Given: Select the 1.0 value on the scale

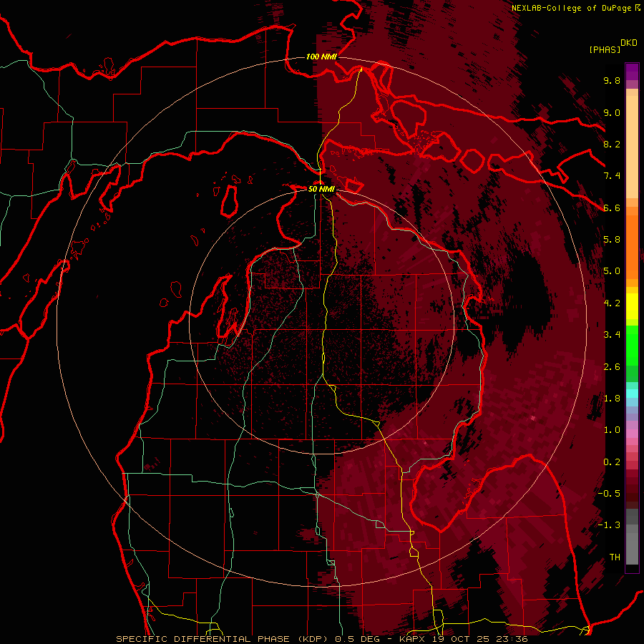Looking at the screenshot, I should (x=612, y=430).
